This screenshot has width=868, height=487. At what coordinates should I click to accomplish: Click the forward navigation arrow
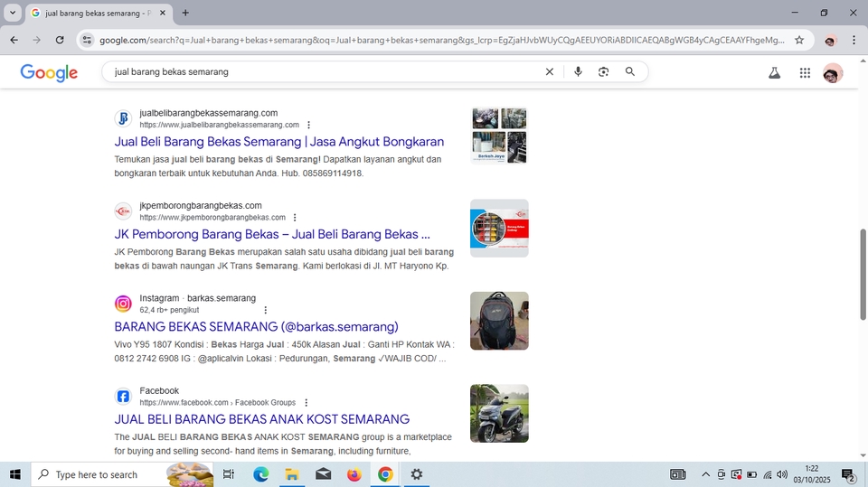pos(36,40)
